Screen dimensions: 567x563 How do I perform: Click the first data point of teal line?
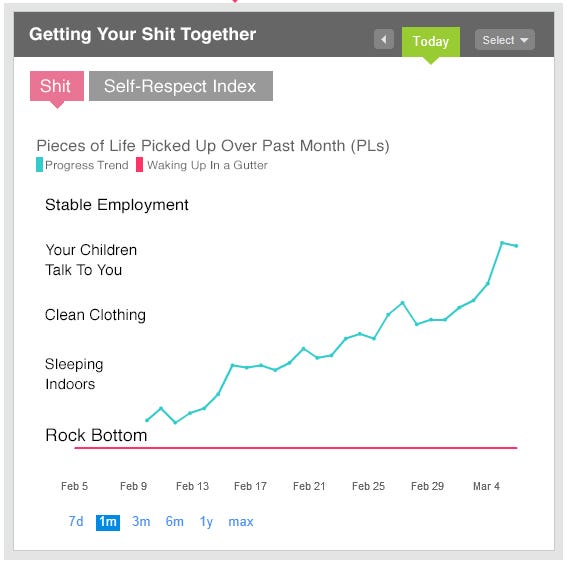pos(147,420)
